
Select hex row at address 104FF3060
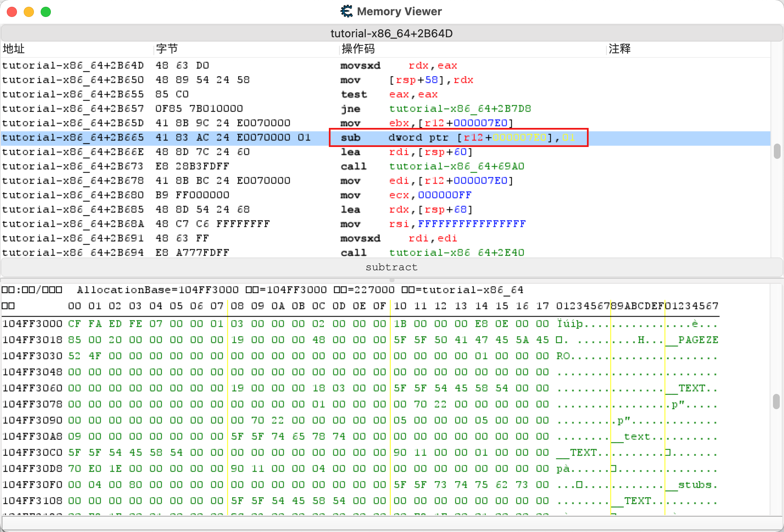point(360,388)
